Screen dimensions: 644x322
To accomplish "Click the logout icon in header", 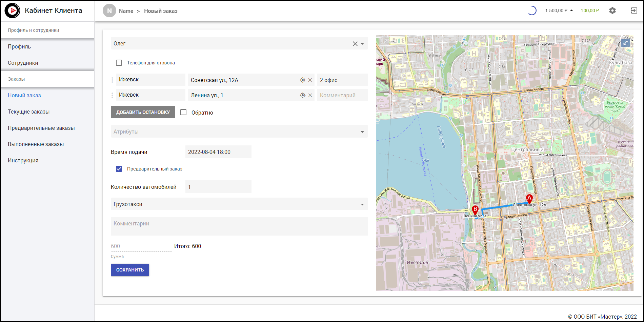I will (x=634, y=11).
